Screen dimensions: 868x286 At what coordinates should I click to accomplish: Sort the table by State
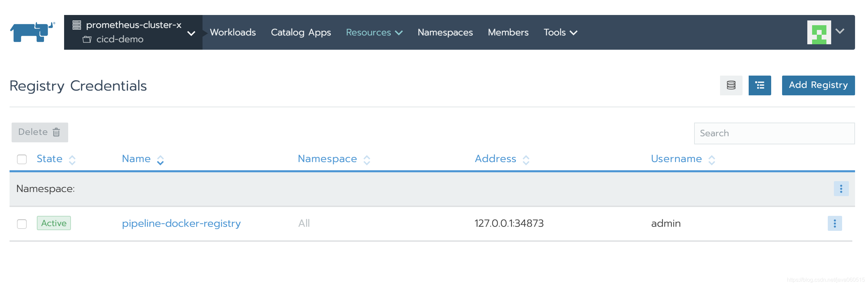point(56,159)
